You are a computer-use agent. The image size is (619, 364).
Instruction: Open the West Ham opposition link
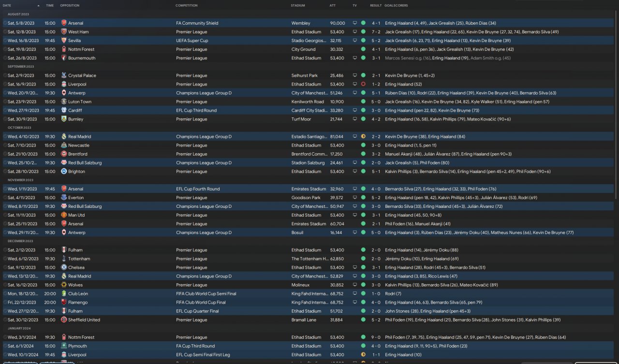click(x=78, y=32)
